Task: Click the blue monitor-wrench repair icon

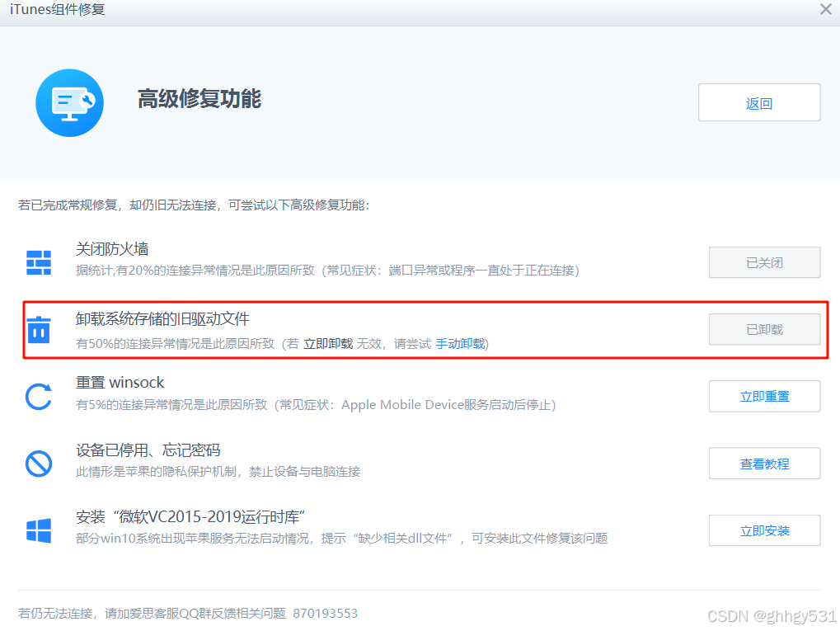Action: coord(69,102)
